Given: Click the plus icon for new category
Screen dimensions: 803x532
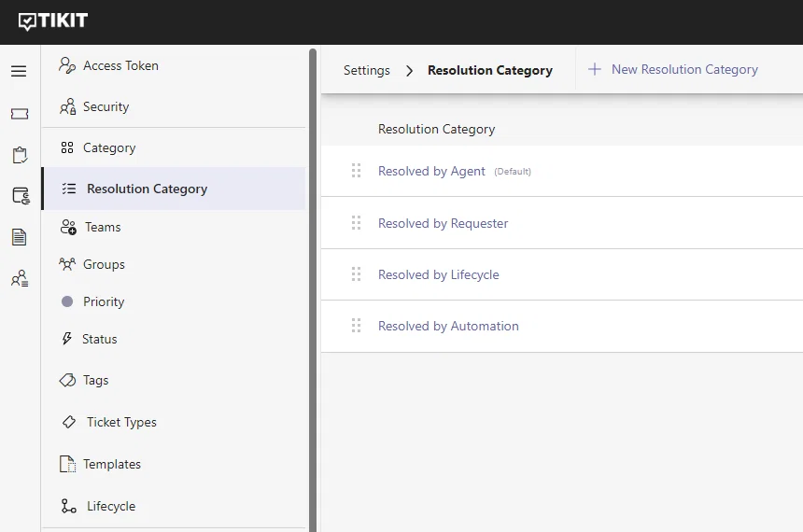Looking at the screenshot, I should pyautogui.click(x=594, y=69).
